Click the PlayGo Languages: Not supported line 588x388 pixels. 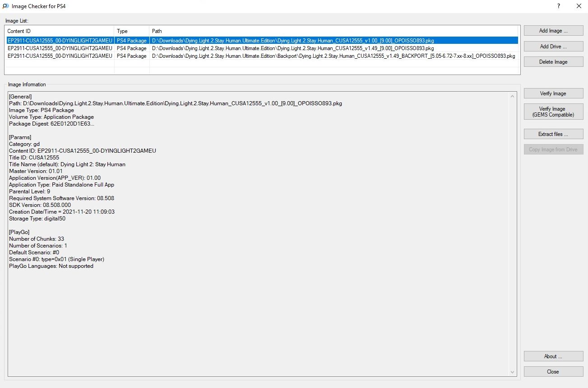[x=51, y=266]
